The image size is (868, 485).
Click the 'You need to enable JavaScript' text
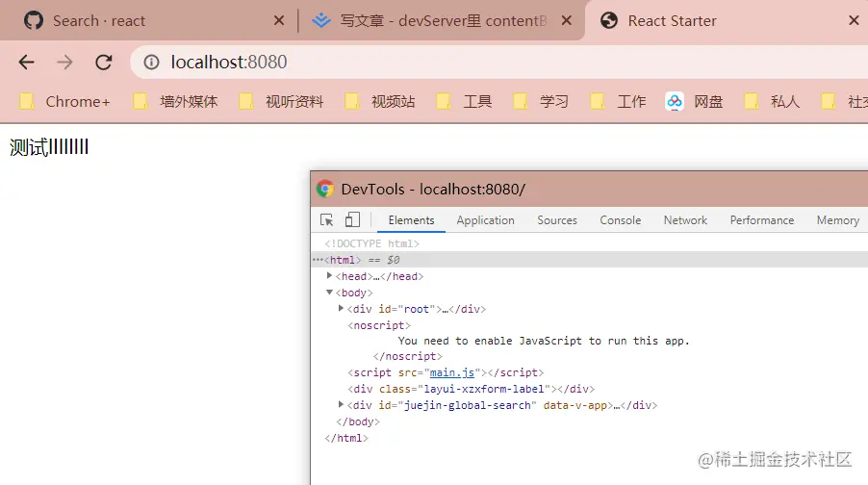pyautogui.click(x=544, y=341)
